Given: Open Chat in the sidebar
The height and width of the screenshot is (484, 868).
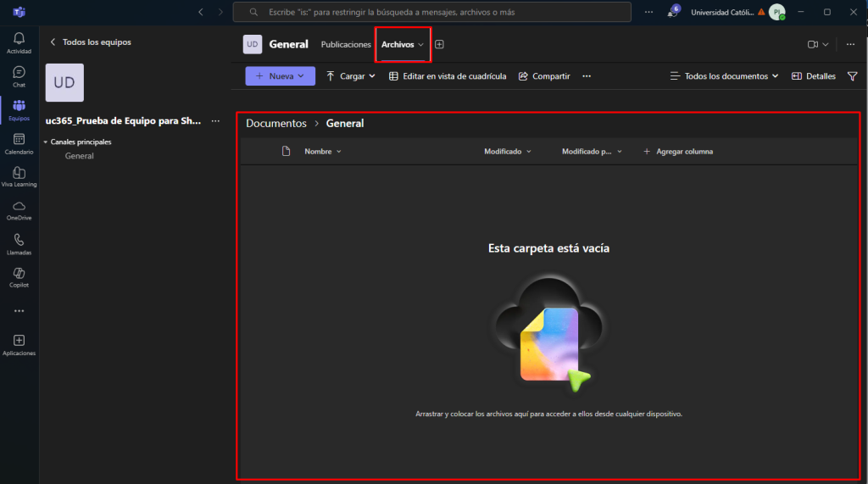Looking at the screenshot, I should 19,76.
